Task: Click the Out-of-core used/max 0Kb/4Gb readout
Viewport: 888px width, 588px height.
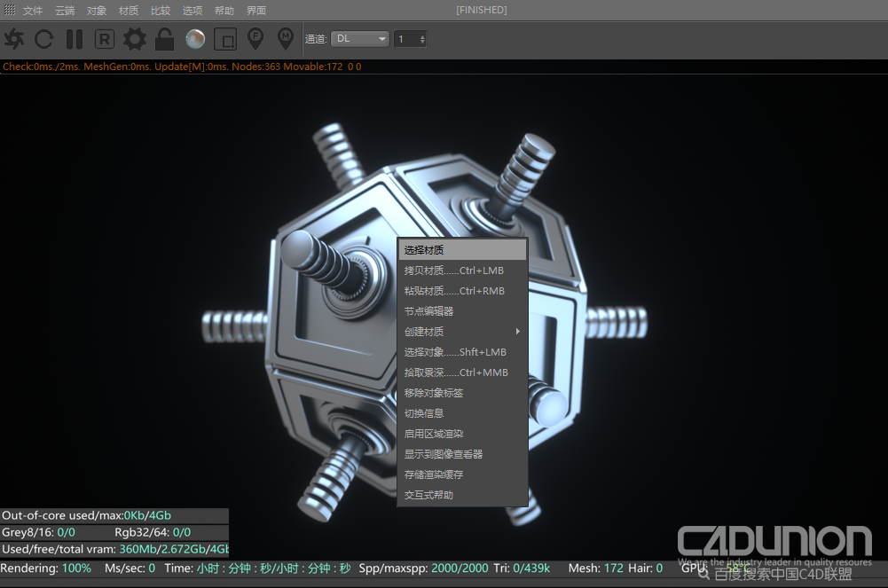Action: [87, 515]
